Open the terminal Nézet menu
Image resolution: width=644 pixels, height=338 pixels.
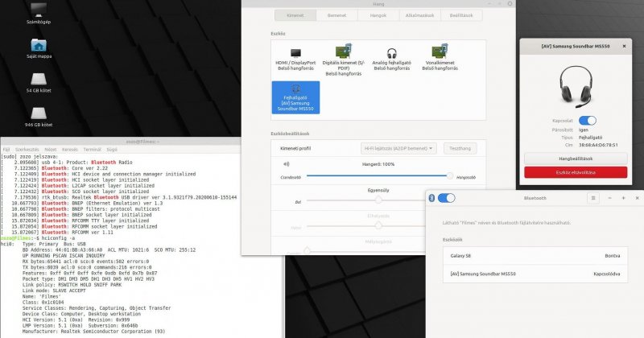51,150
